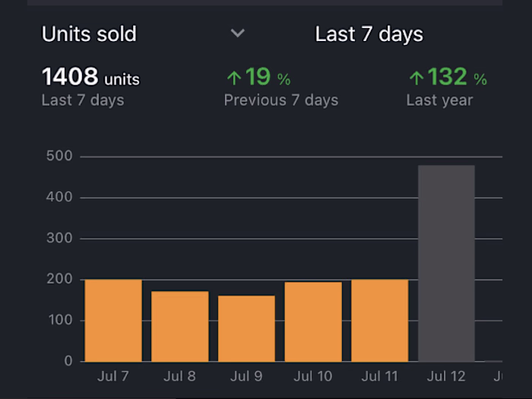
Task: Select the tall gray Jul 12 bar
Action: (446, 263)
